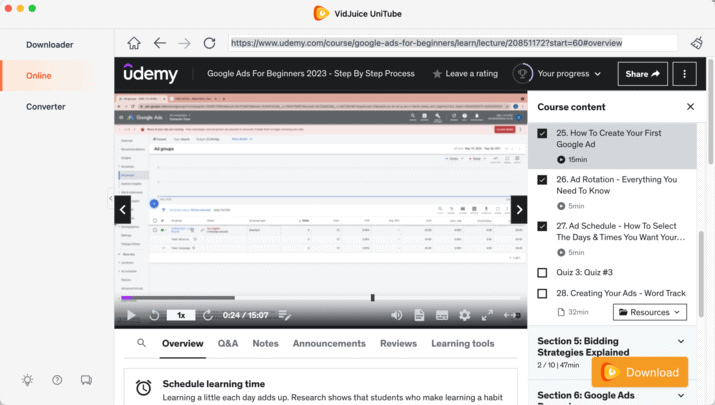The image size is (715, 405).
Task: Go to previous lecture arrow on video
Action: tap(123, 210)
